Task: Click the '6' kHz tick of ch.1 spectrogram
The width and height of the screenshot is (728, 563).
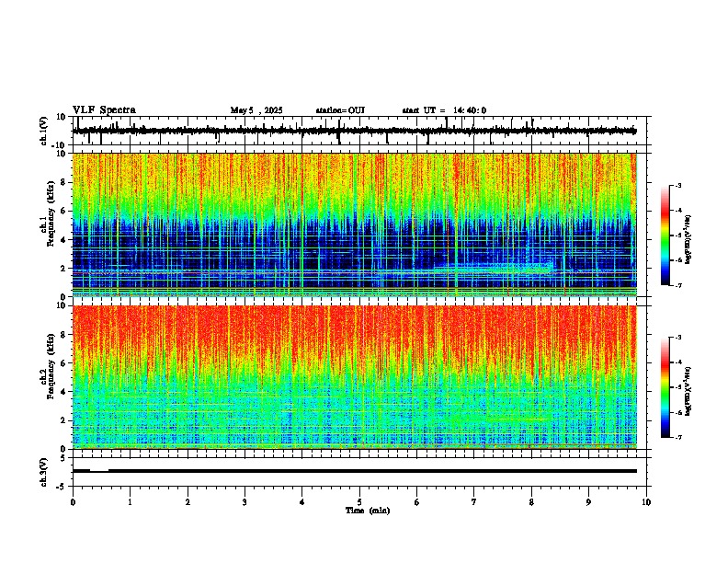Action: [64, 211]
